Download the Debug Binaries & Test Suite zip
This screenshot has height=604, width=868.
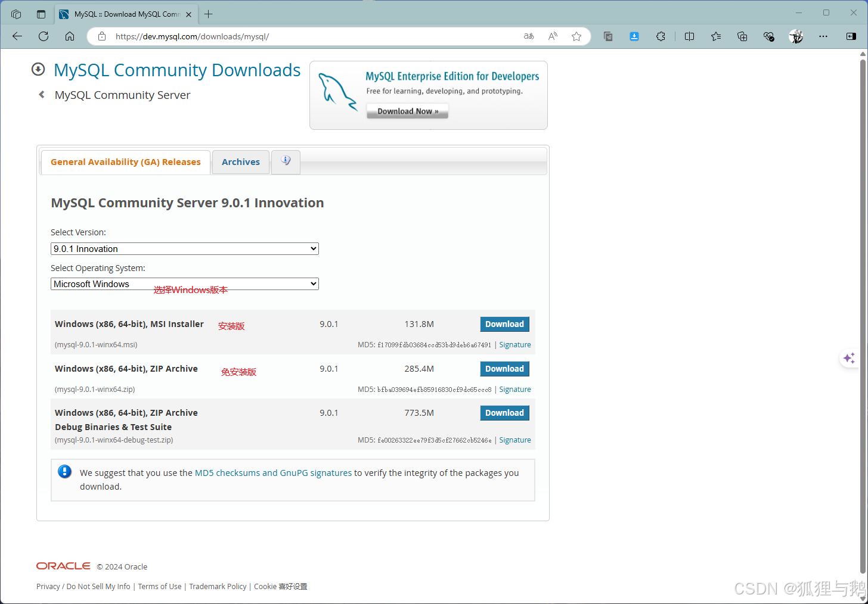tap(504, 413)
